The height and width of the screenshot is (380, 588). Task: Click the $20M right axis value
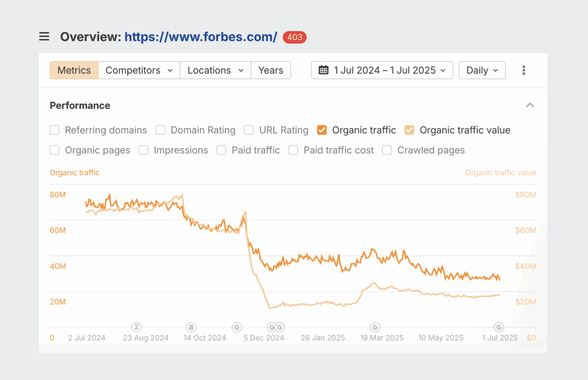(526, 302)
